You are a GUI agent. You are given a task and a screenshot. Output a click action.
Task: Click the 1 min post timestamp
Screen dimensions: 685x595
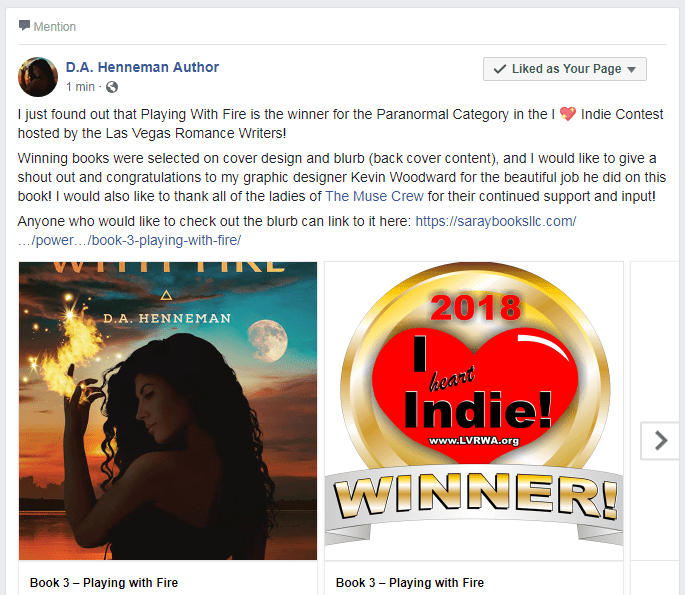80,87
